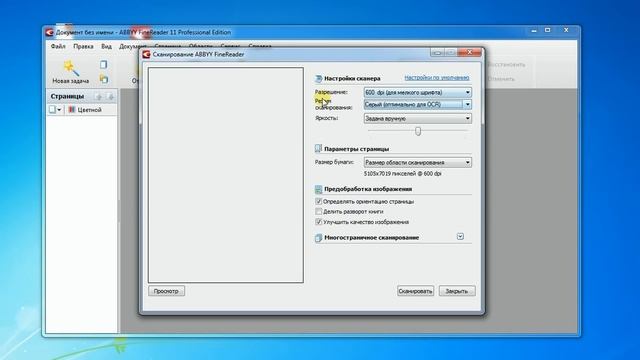Click the Закрыть button

click(457, 291)
